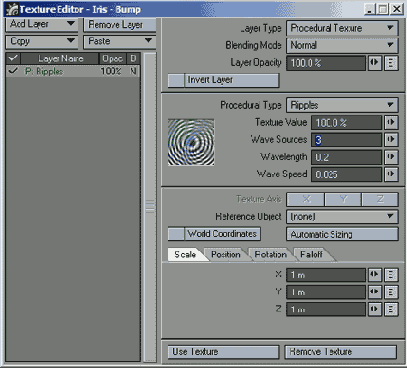
Task: Toggle the Invert Layer checkbox
Action: tap(176, 80)
